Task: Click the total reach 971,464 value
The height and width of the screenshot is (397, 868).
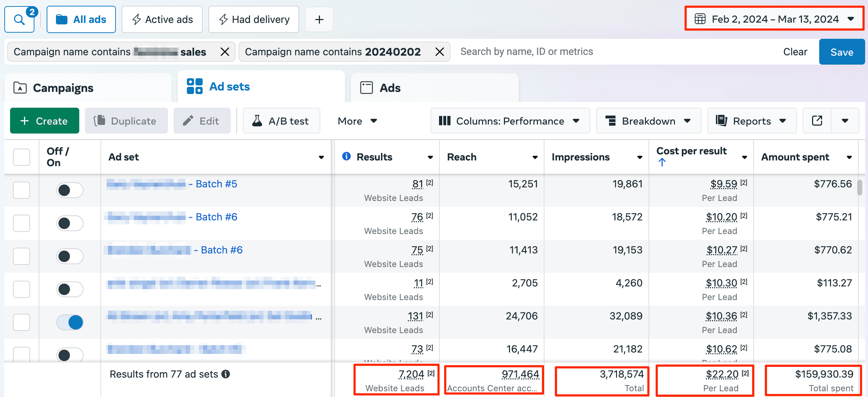Action: tap(520, 374)
